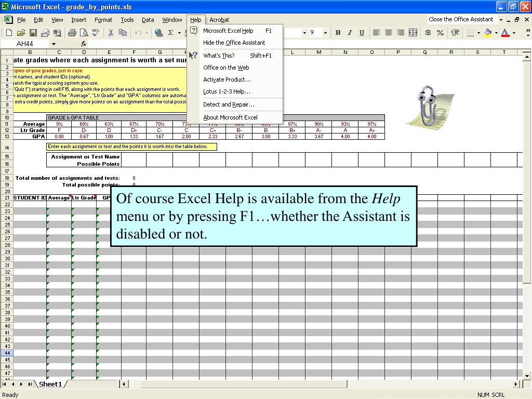Click the fx Insert Function icon
532x399 pixels.
84,44
